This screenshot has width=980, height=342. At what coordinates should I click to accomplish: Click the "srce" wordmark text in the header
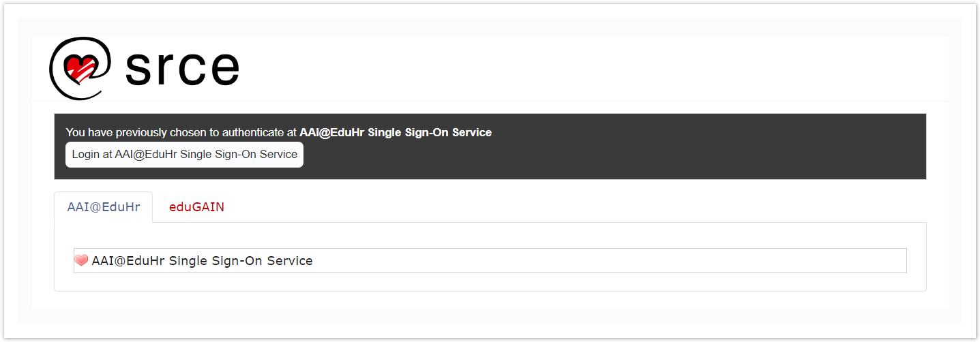pyautogui.click(x=182, y=67)
